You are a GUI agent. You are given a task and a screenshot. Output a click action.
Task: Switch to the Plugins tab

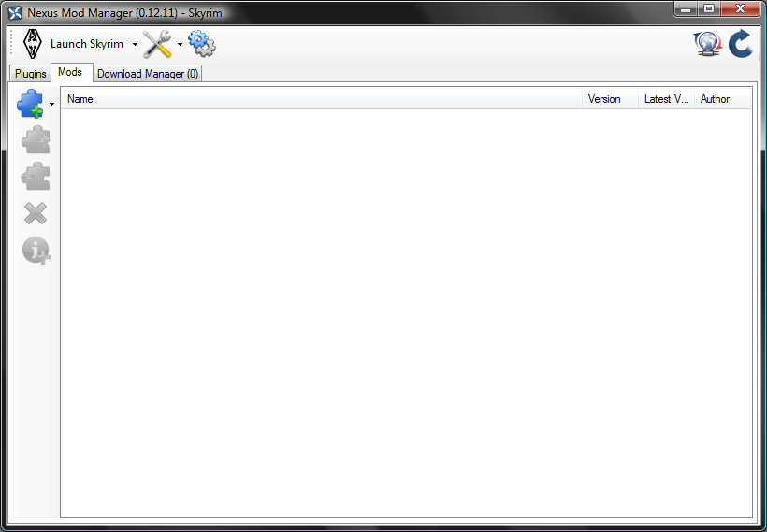[x=30, y=74]
